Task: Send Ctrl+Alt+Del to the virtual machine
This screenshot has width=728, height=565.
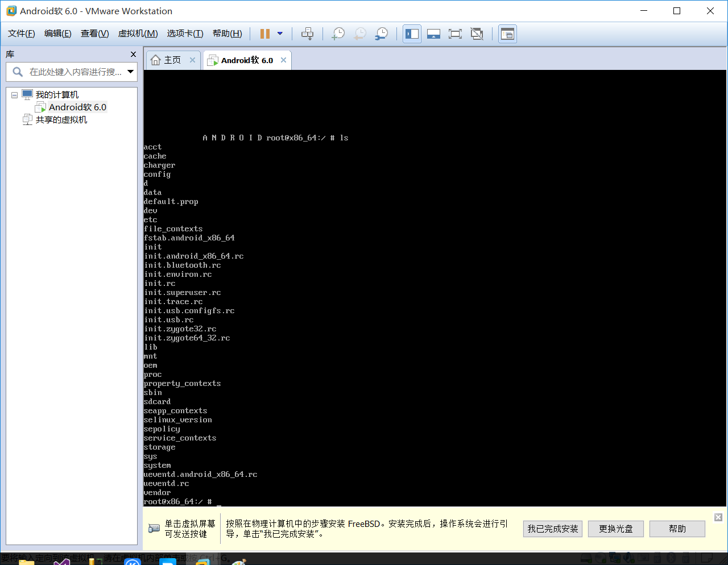Action: point(307,34)
